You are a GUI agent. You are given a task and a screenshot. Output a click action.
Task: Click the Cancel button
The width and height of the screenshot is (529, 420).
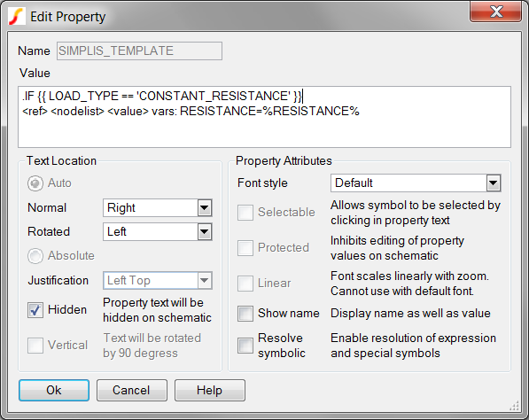click(x=132, y=390)
